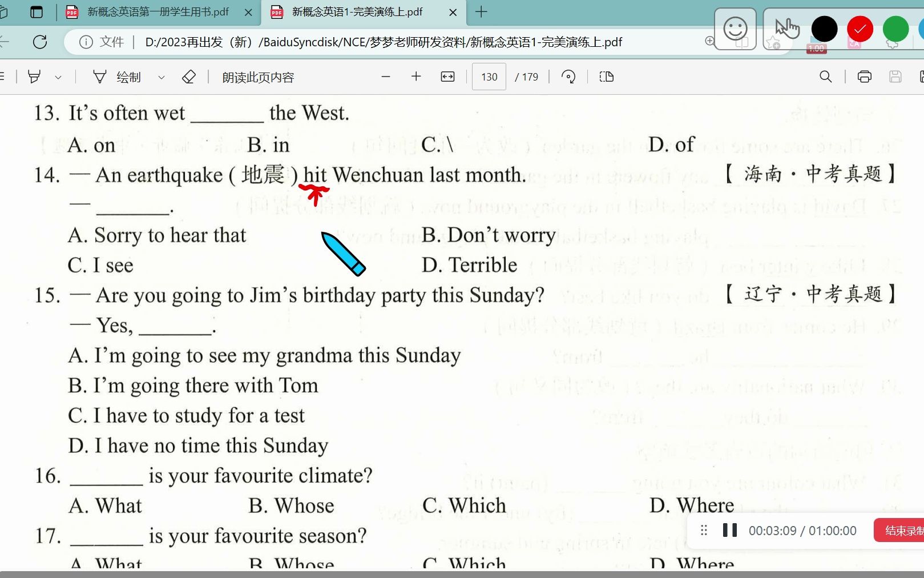
Task: Activate the 绘制 draw tool
Action: (117, 77)
